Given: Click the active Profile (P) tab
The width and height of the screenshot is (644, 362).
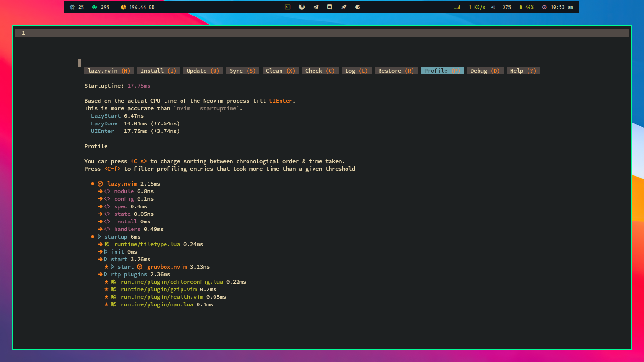Looking at the screenshot, I should click(442, 71).
